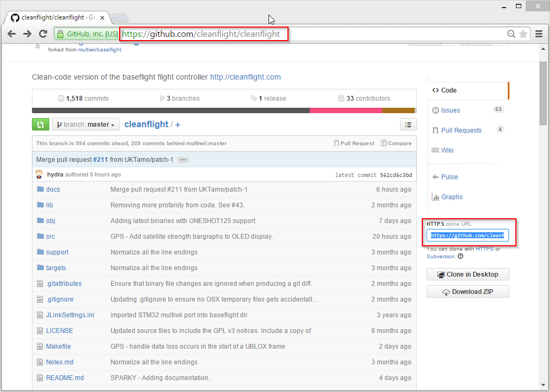Close the cleanflight browser tab

pos(102,17)
